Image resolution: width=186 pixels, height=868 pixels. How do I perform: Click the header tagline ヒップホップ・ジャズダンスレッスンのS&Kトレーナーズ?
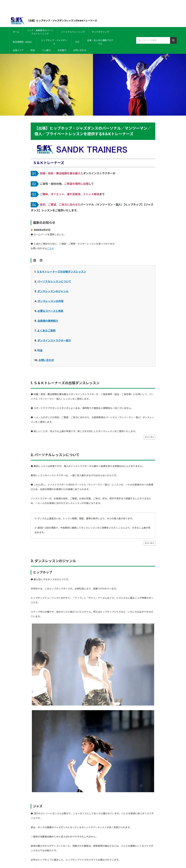pyautogui.click(x=62, y=21)
